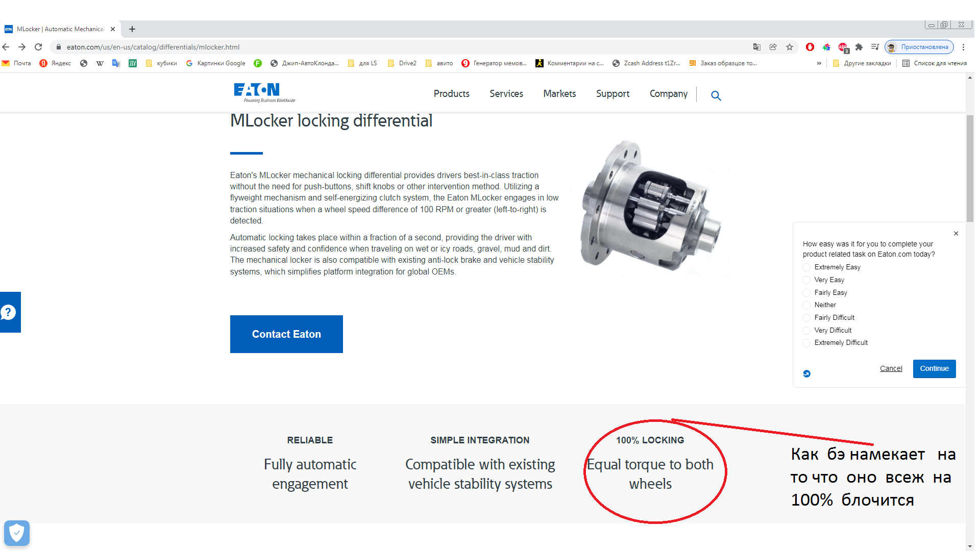Image resolution: width=980 pixels, height=551 pixels.
Task: Select the Fairly Easy option
Action: tap(806, 293)
